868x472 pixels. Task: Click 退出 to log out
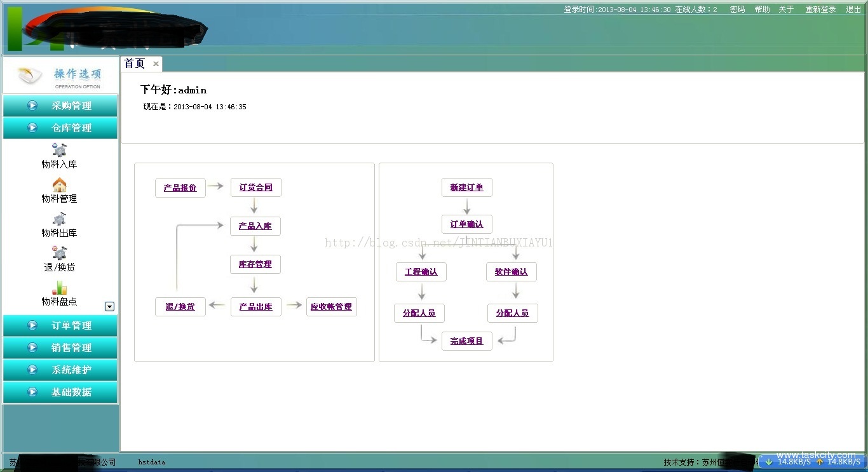click(x=853, y=10)
